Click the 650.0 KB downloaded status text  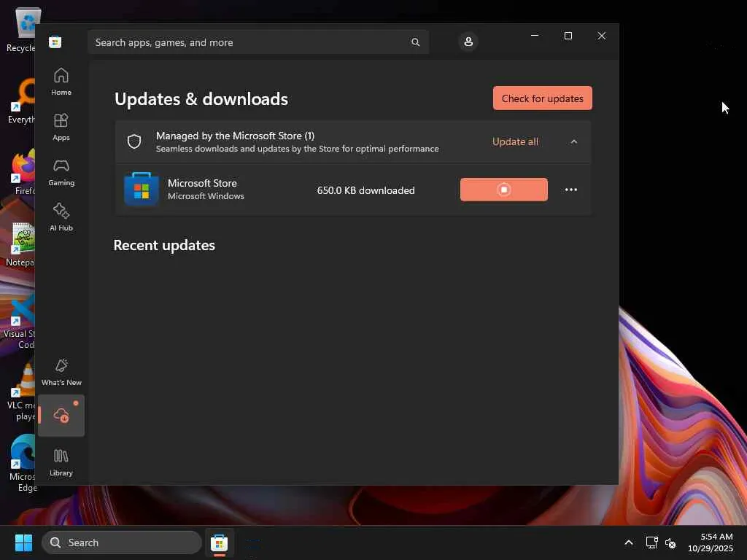[366, 190]
